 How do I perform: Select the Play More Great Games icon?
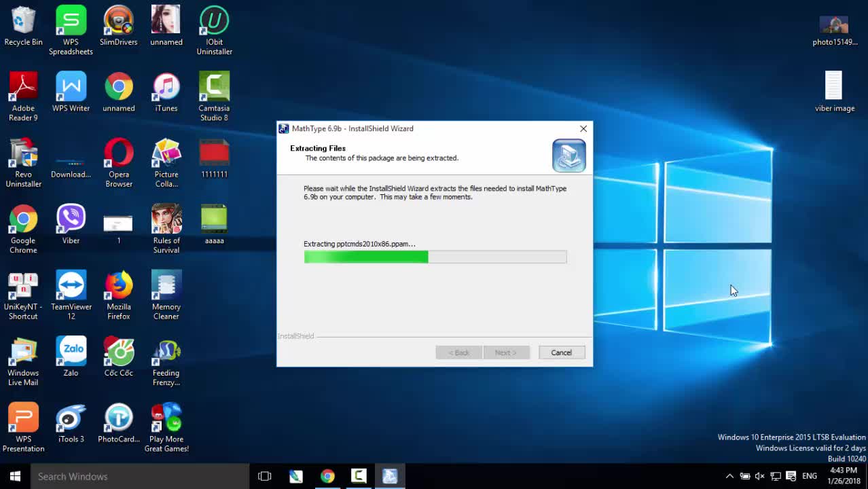(x=166, y=428)
